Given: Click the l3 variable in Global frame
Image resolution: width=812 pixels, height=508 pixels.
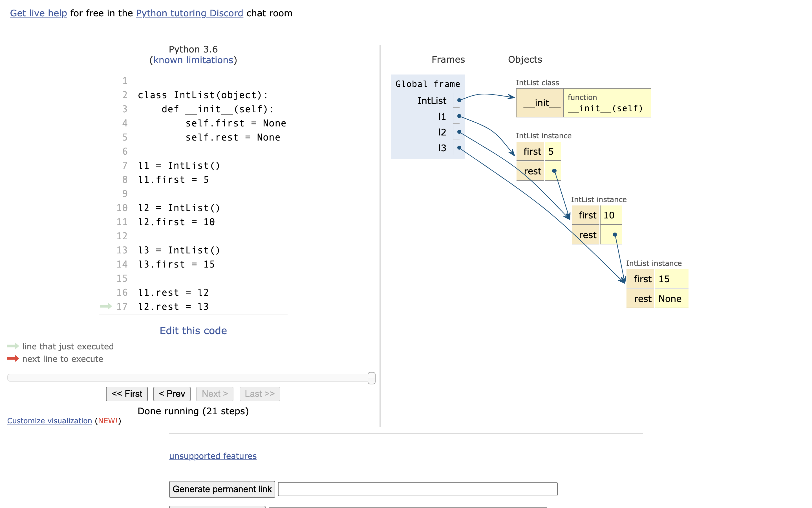Looking at the screenshot, I should tap(442, 148).
